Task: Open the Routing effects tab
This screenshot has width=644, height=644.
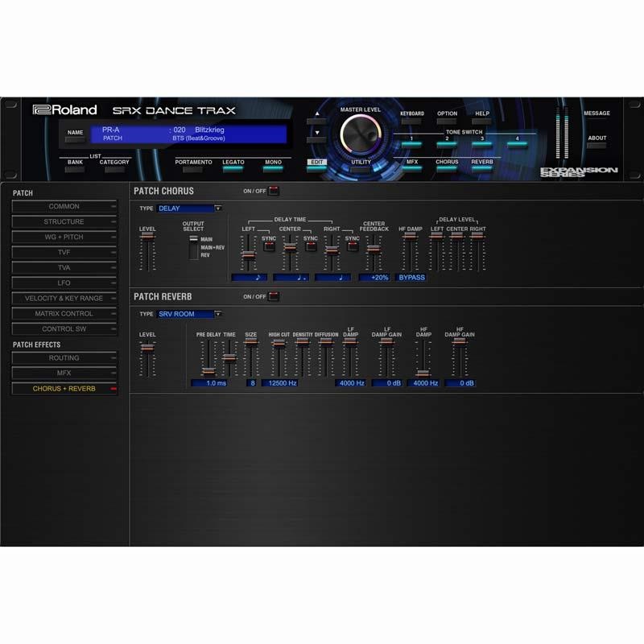Action: (x=64, y=357)
